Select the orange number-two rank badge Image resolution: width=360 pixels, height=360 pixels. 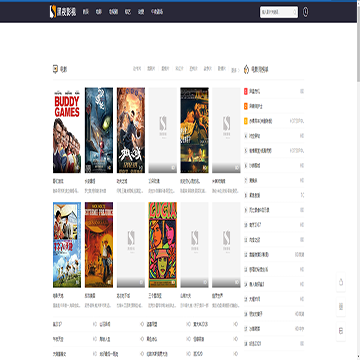tap(246, 106)
